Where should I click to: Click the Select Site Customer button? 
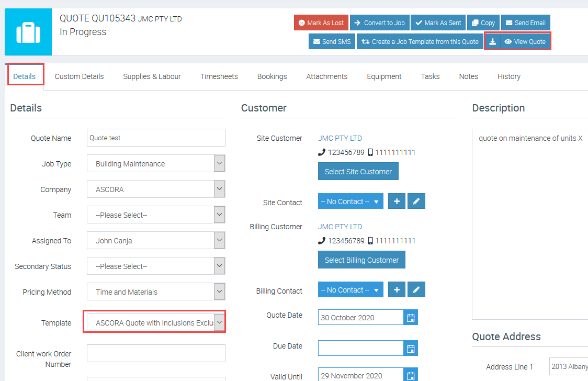click(358, 172)
